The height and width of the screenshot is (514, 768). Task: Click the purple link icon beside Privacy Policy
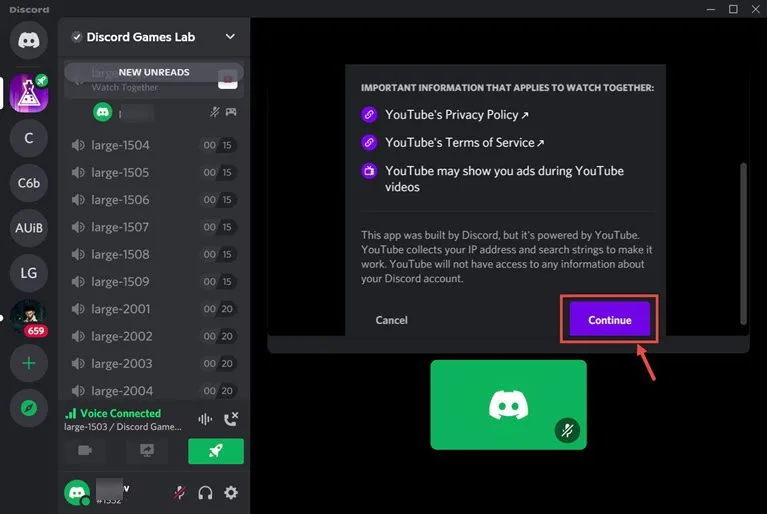tap(369, 115)
